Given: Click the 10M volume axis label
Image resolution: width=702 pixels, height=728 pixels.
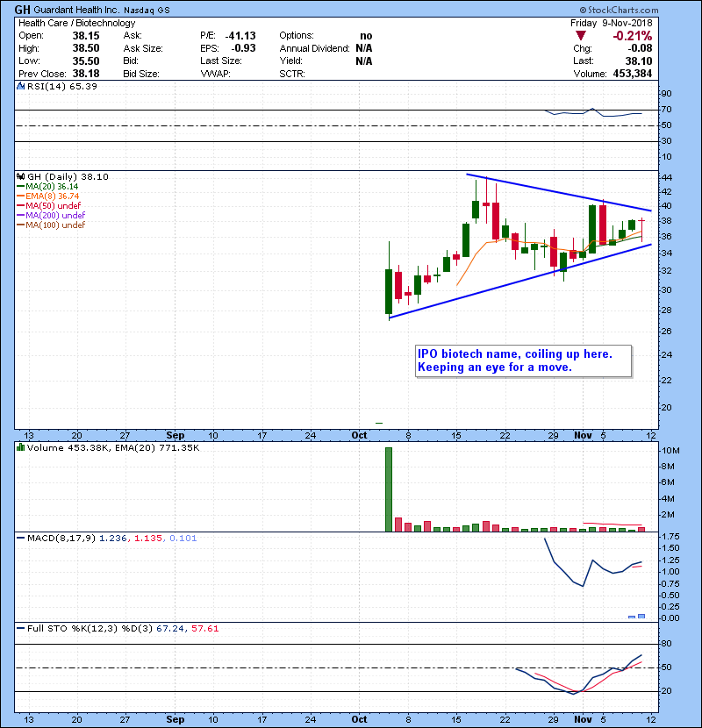Looking at the screenshot, I should pyautogui.click(x=671, y=450).
